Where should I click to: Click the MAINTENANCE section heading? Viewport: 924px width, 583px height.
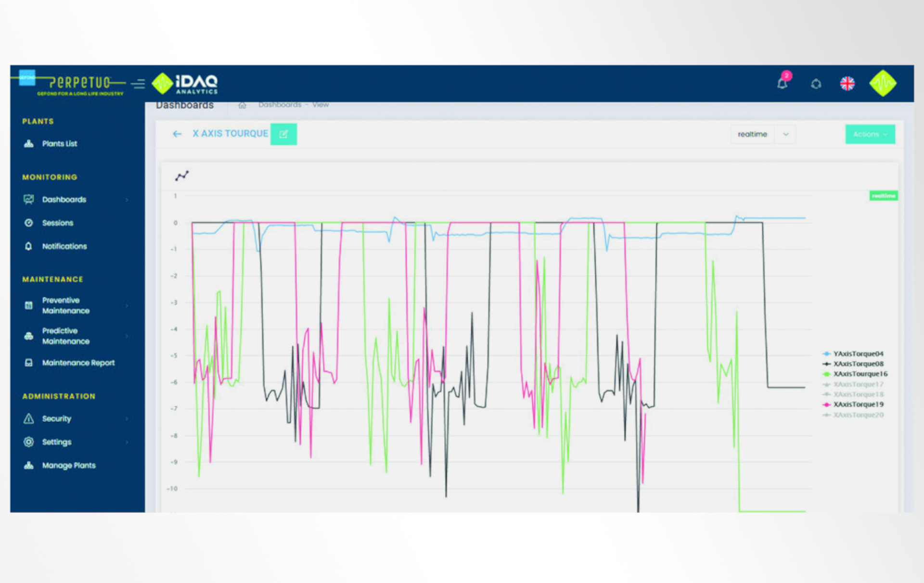pyautogui.click(x=52, y=279)
